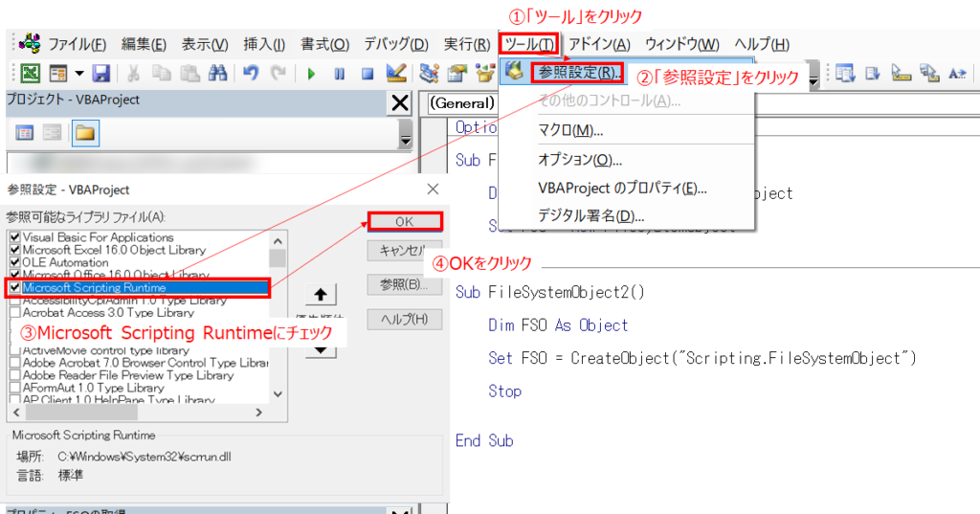The image size is (980, 514).
Task: Open the Properties Window toolbar icon
Action: 457,73
